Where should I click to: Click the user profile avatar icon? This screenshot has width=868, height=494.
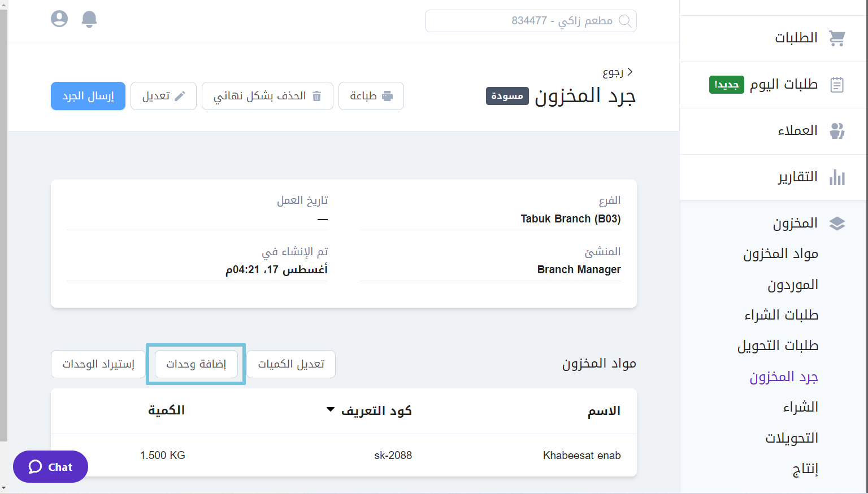[x=59, y=19]
